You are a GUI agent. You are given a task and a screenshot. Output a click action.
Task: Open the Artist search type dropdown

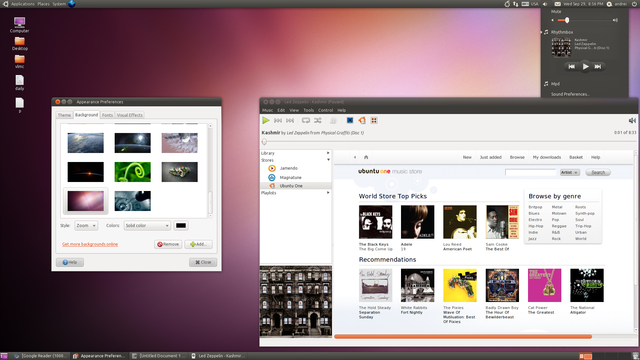click(x=569, y=172)
